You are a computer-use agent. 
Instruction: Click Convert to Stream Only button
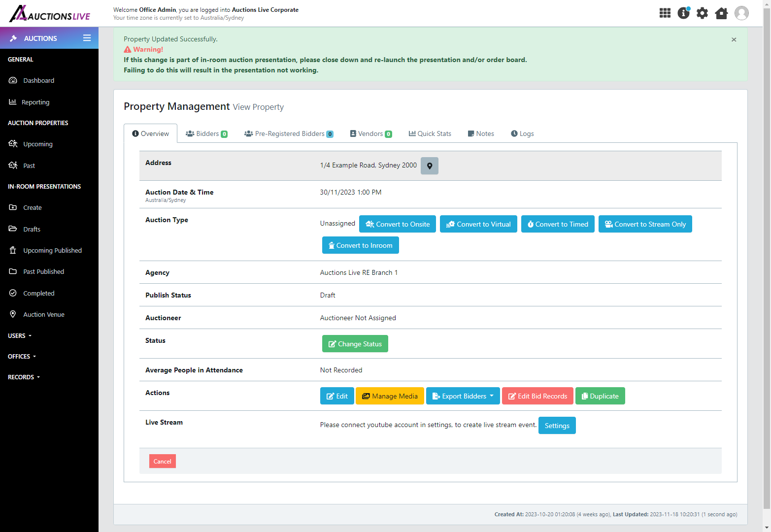point(645,224)
